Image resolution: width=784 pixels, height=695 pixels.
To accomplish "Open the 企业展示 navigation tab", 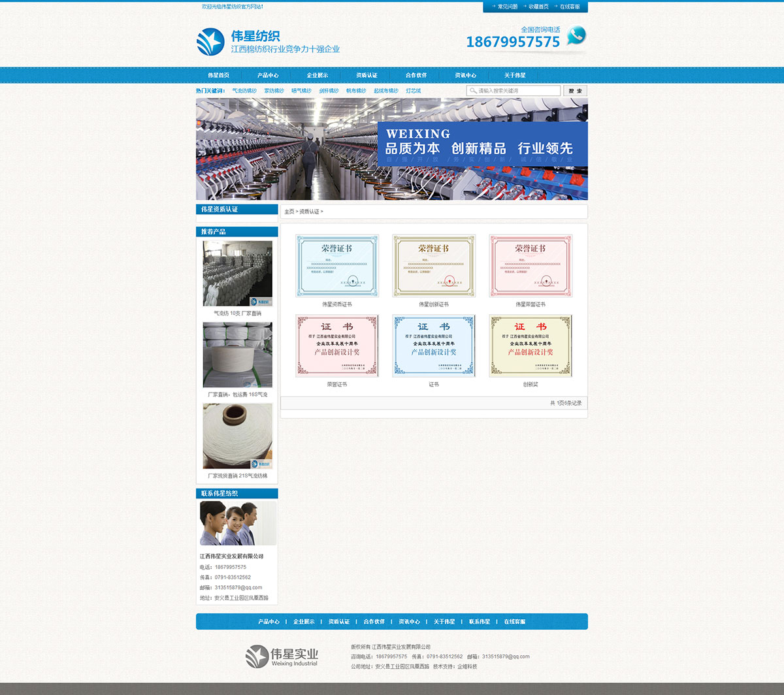I will click(318, 75).
